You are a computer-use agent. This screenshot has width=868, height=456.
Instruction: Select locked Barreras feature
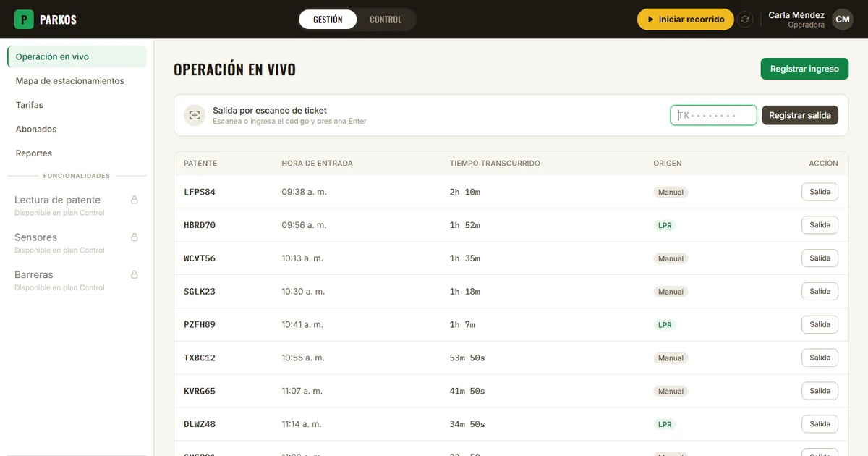[x=77, y=281]
